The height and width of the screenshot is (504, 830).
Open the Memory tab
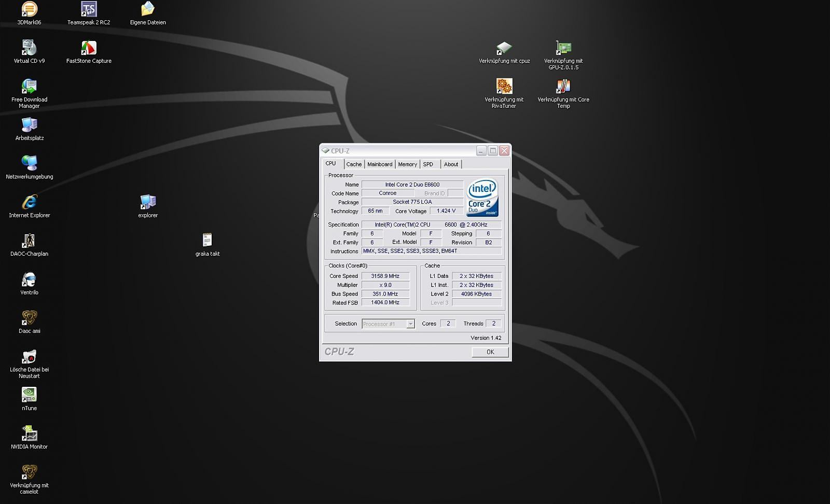click(407, 164)
